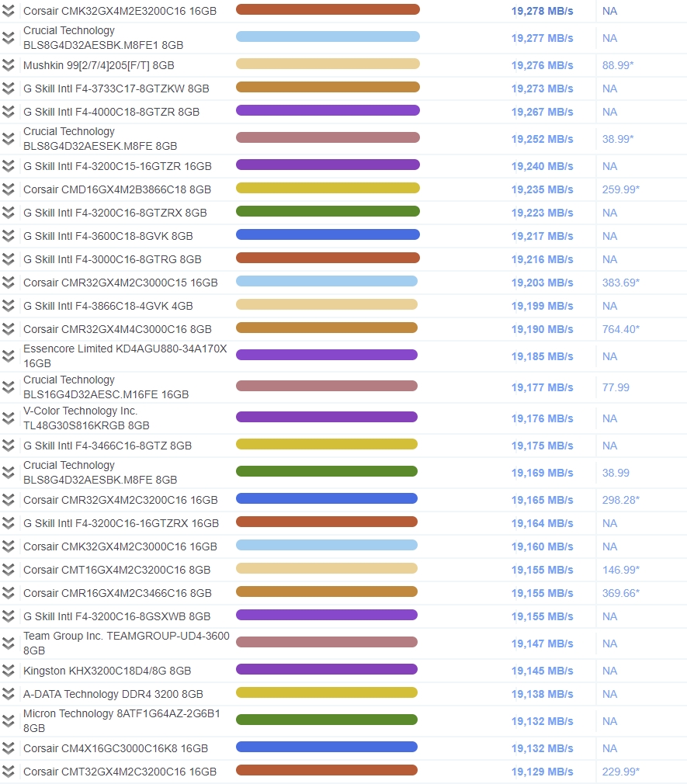This screenshot has width=687, height=784.
Task: Click the 146.99* price link
Action: pyautogui.click(x=621, y=570)
